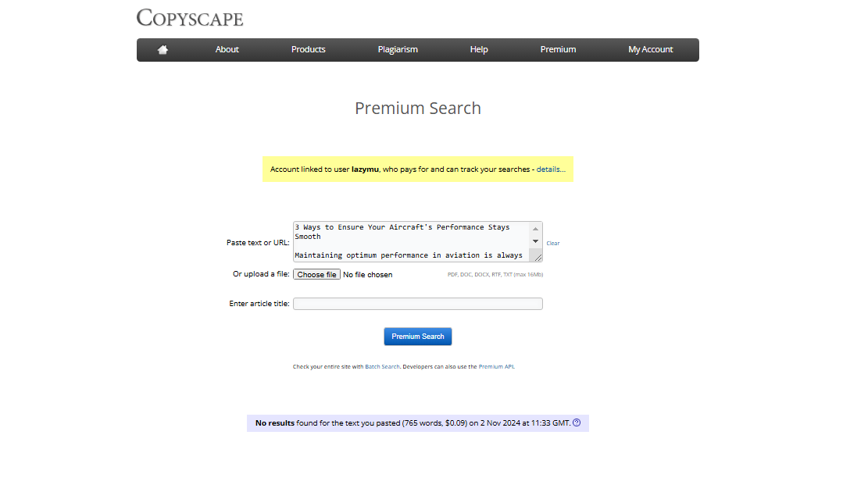Click the Copyscape logo

point(190,18)
